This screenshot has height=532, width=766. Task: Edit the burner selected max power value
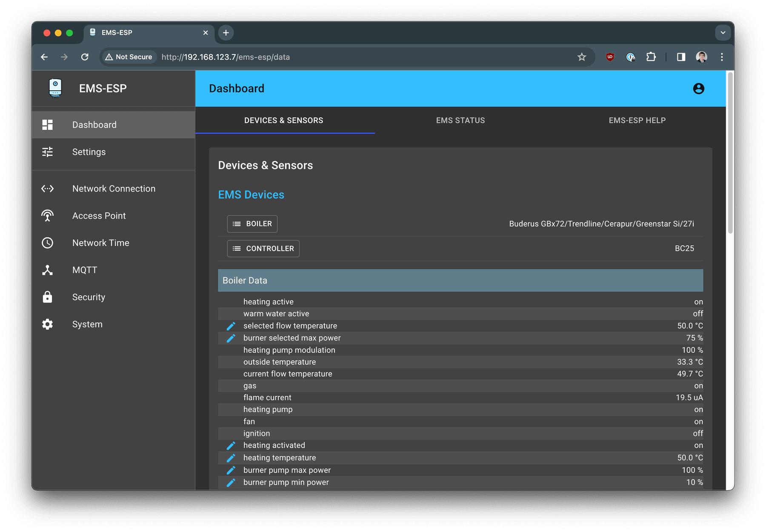[231, 338]
